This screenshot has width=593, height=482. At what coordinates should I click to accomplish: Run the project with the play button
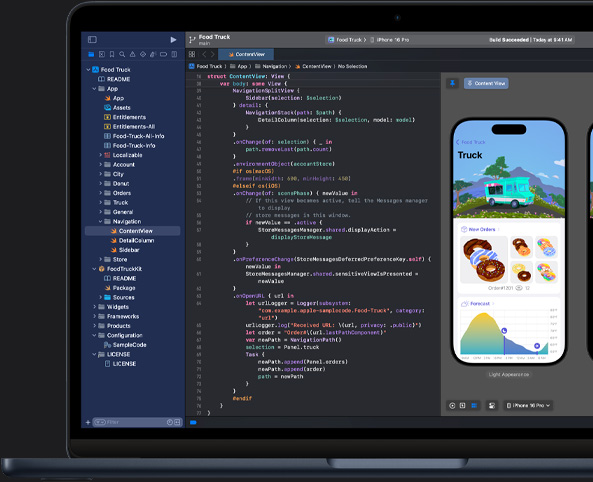pyautogui.click(x=173, y=40)
